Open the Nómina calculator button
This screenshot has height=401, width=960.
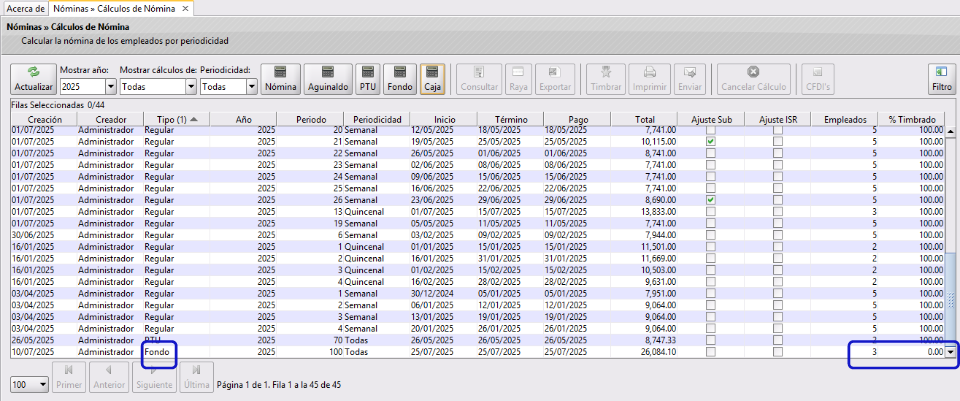point(281,79)
